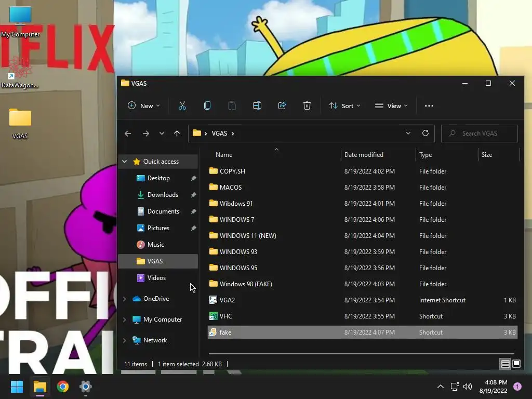Open the notification badge icon
Viewport: 532px width, 399px height.
517,387
